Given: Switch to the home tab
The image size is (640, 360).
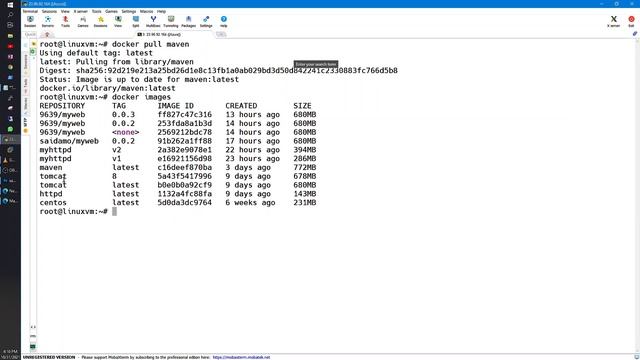Looking at the screenshot, I should [47, 35].
